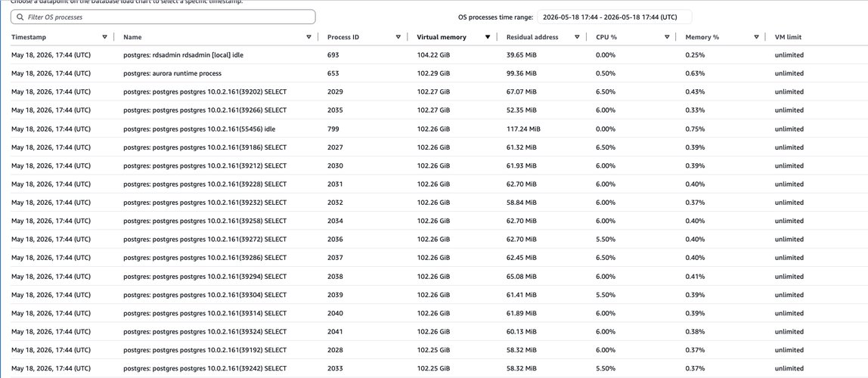868x378 pixels.
Task: Click process ID 799
Action: [x=333, y=129]
